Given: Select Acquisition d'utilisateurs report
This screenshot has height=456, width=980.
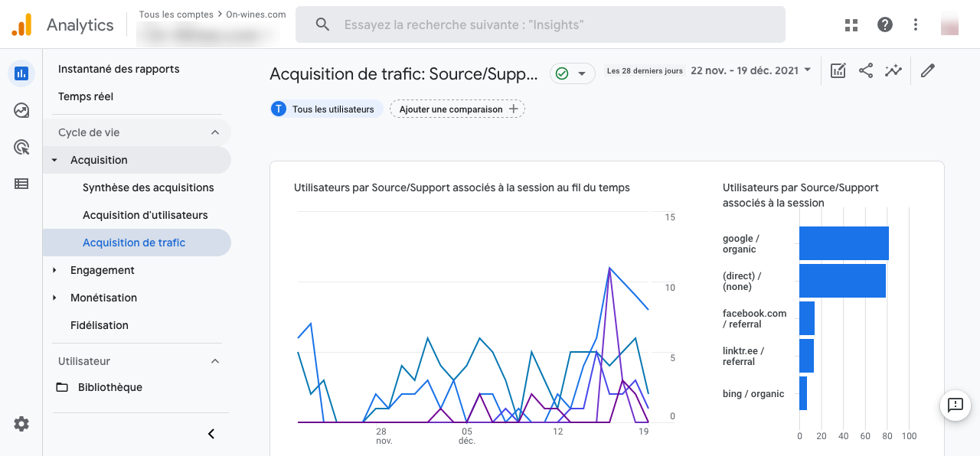Looking at the screenshot, I should click(145, 215).
